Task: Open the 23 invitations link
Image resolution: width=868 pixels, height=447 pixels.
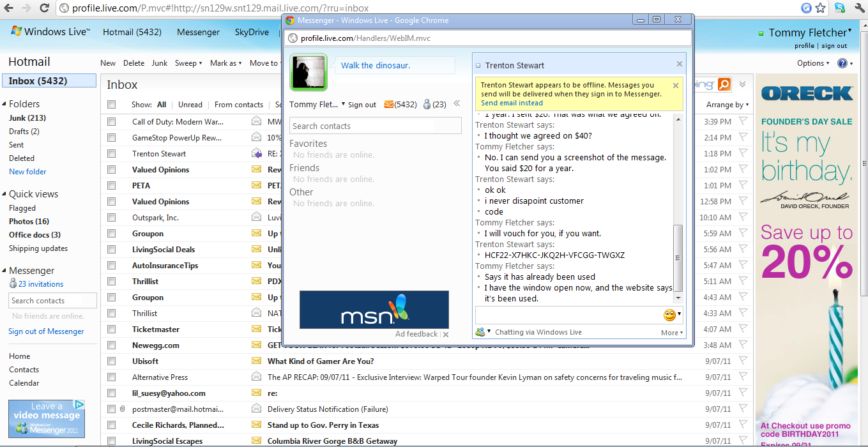Action: (x=41, y=284)
